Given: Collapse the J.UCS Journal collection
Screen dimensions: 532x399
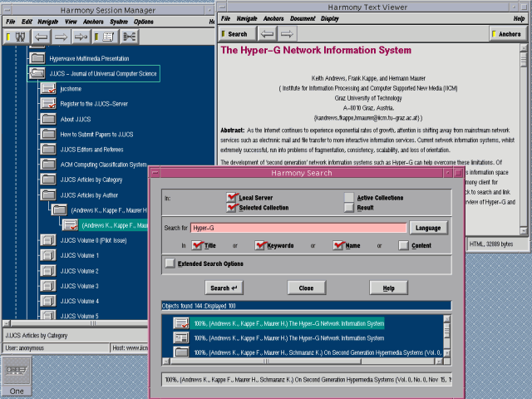Looking at the screenshot, I should pos(37,73).
